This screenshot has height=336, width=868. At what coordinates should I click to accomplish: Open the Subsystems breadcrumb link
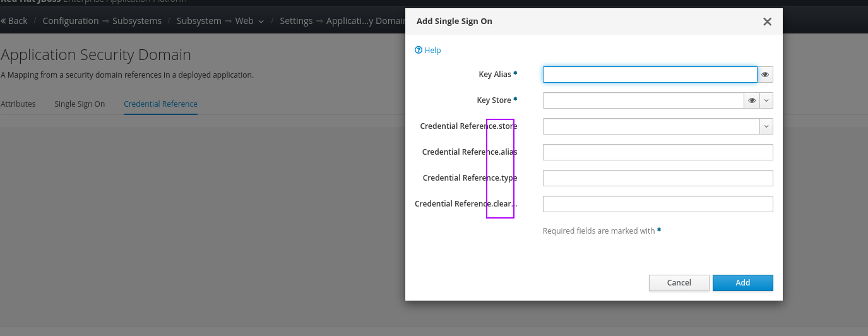pos(137,21)
